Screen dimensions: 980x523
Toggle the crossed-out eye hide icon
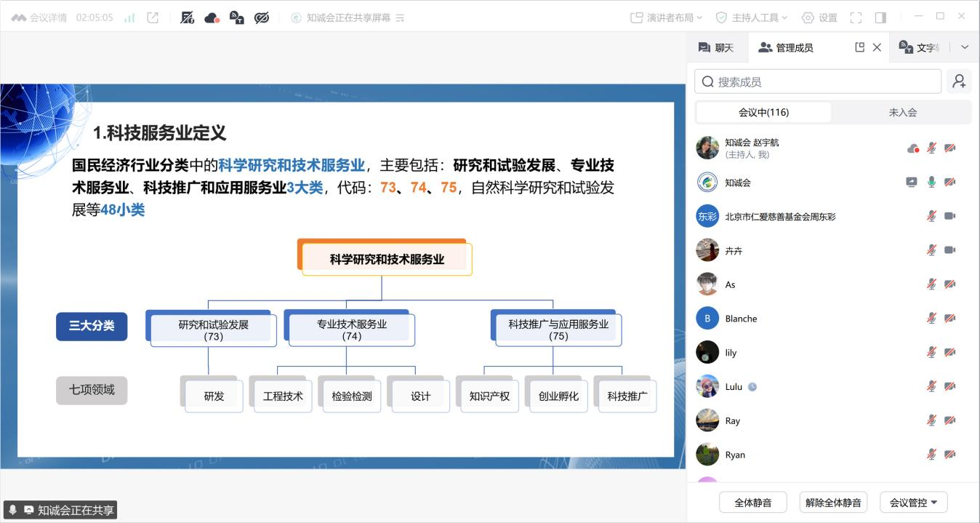262,17
